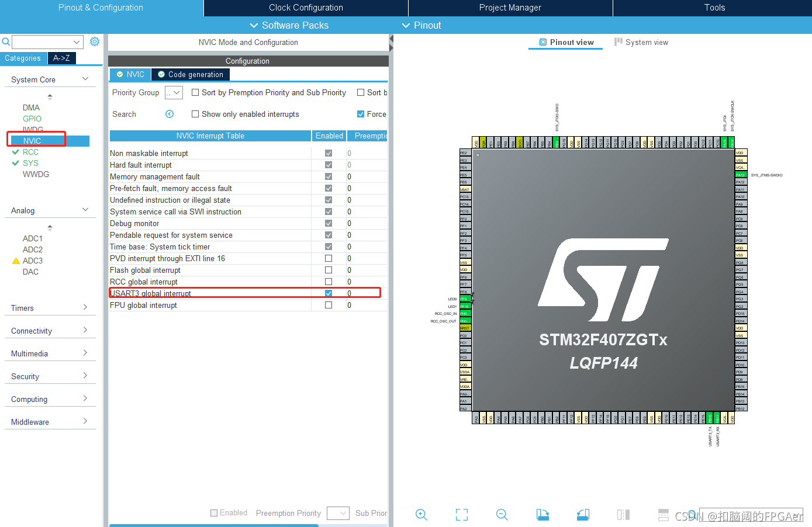Click the horizontal split layout icon
812x527 pixels.
coord(664,514)
